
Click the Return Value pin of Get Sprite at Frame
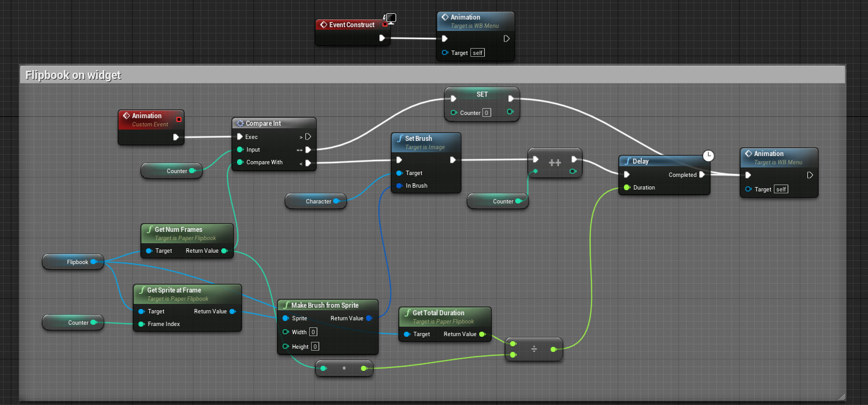pyautogui.click(x=233, y=311)
